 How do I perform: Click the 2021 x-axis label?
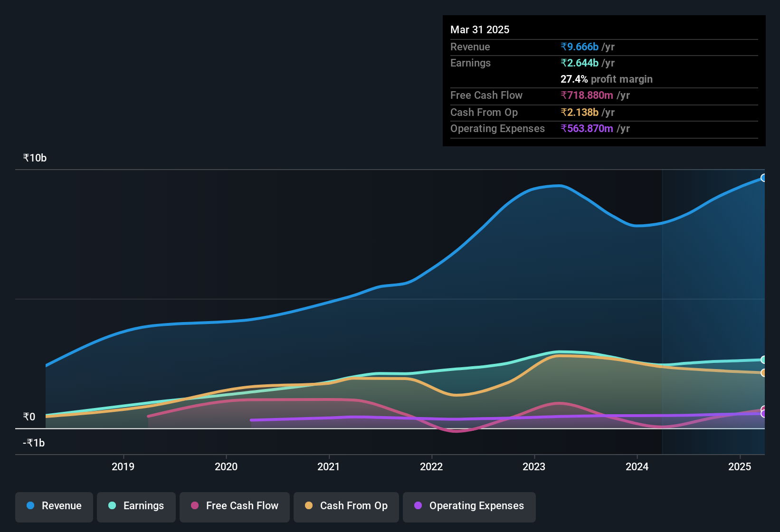(329, 466)
